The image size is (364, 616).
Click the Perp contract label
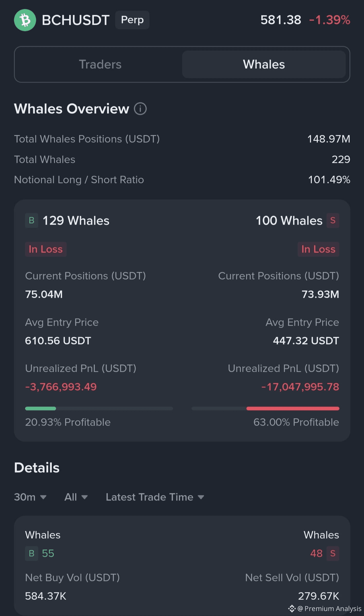click(132, 20)
